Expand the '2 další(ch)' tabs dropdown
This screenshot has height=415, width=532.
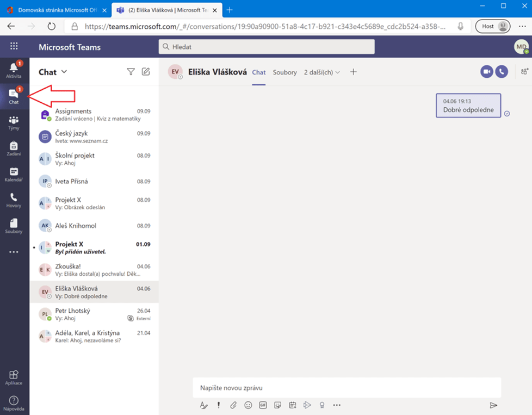[x=321, y=72]
